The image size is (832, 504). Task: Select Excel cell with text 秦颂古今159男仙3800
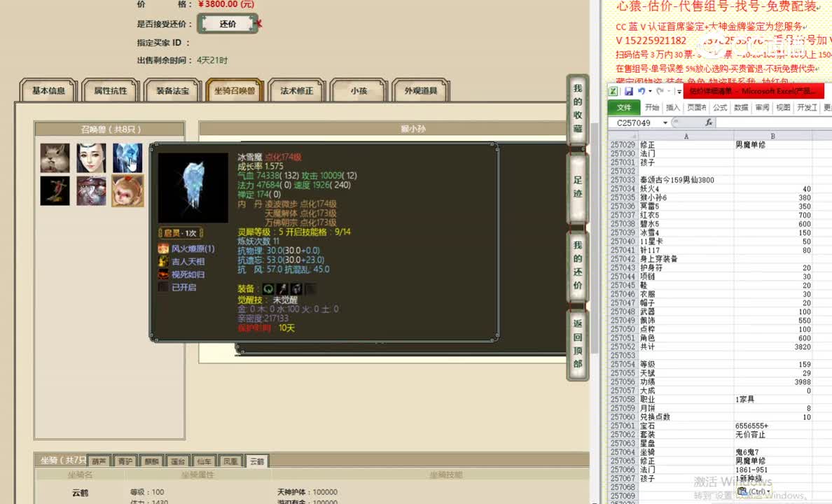tap(686, 180)
